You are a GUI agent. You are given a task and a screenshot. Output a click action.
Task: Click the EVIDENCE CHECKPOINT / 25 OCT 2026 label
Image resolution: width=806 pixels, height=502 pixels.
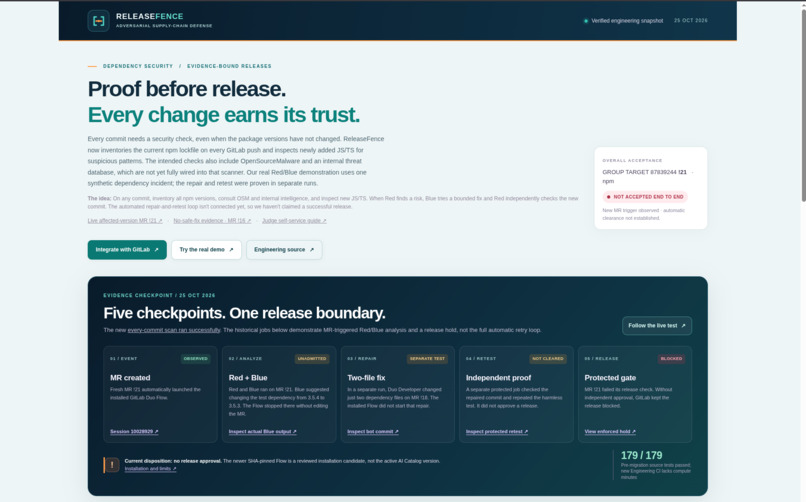pyautogui.click(x=159, y=295)
